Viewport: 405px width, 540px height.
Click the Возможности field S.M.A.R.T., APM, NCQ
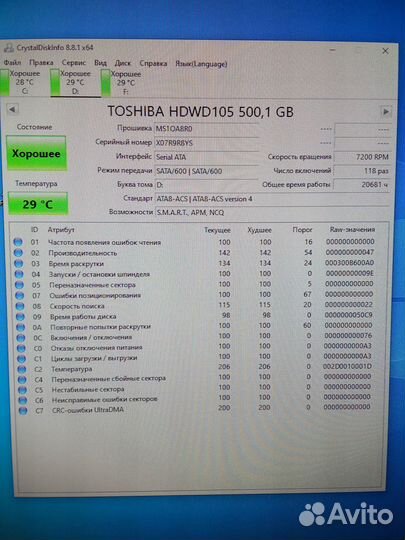click(x=272, y=212)
